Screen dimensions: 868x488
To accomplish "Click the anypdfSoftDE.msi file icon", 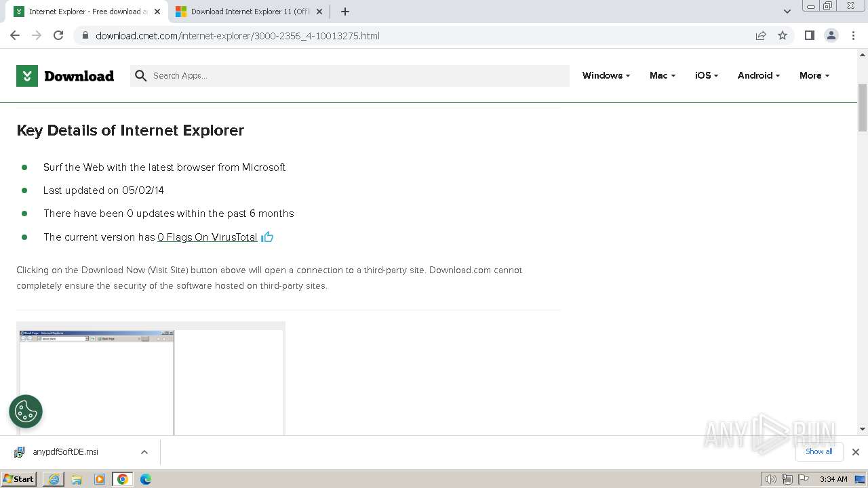I will point(19,452).
